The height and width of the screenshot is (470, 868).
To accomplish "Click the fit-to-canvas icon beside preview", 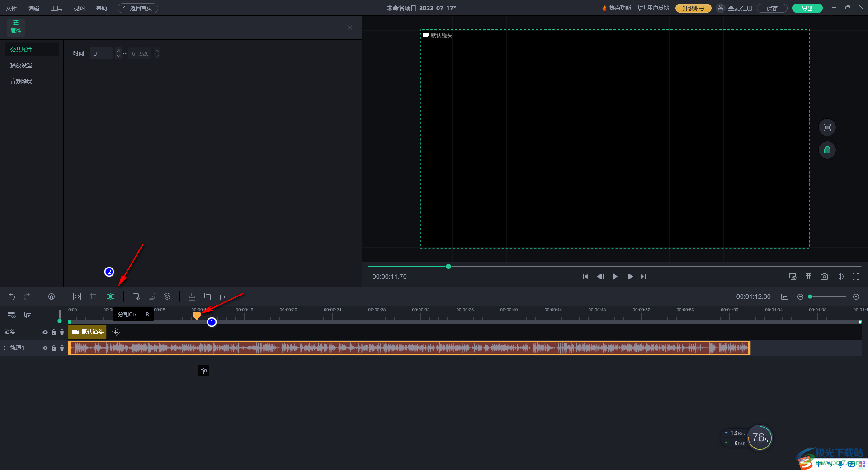I will [827, 127].
